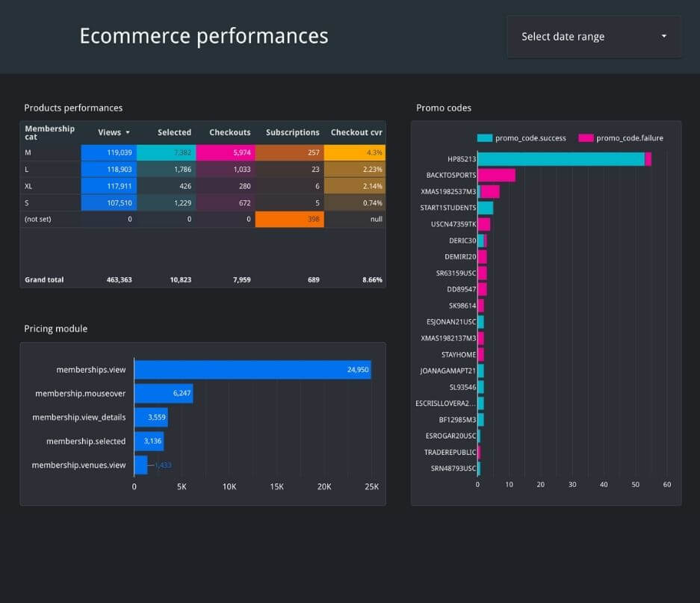Click the Views sort arrow icon
Image resolution: width=700 pixels, height=603 pixels.
coord(128,133)
